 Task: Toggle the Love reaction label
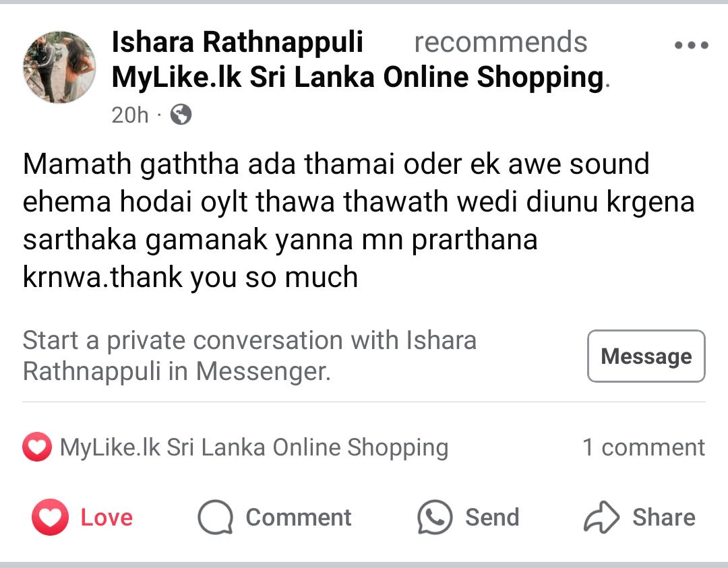tap(107, 517)
